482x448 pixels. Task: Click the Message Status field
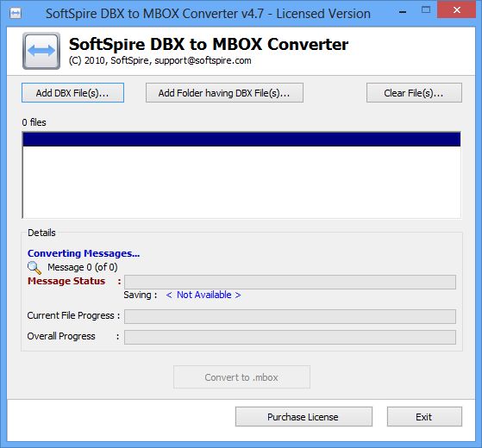pos(290,282)
